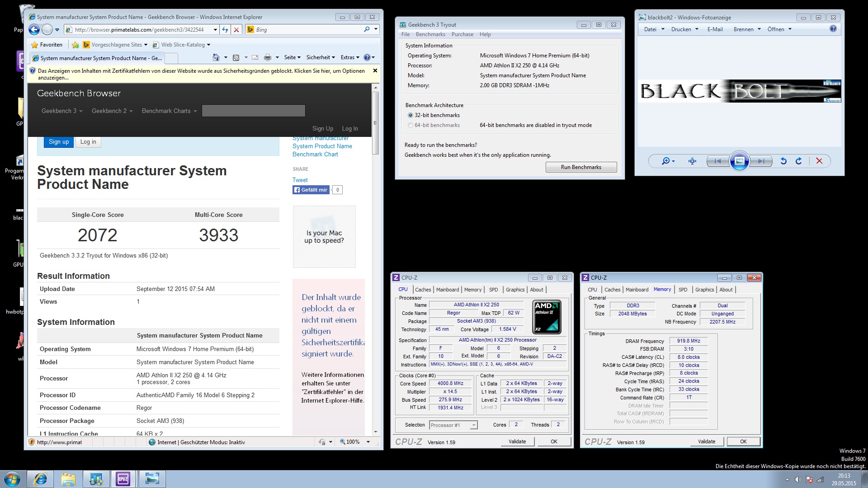Click the Bing search magnifier icon

click(367, 29)
